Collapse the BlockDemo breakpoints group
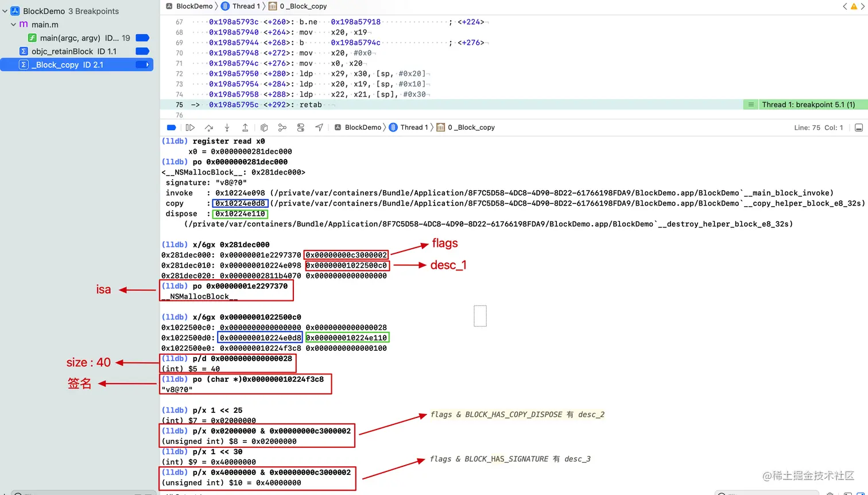Viewport: 868px width, 495px height. pyautogui.click(x=5, y=11)
